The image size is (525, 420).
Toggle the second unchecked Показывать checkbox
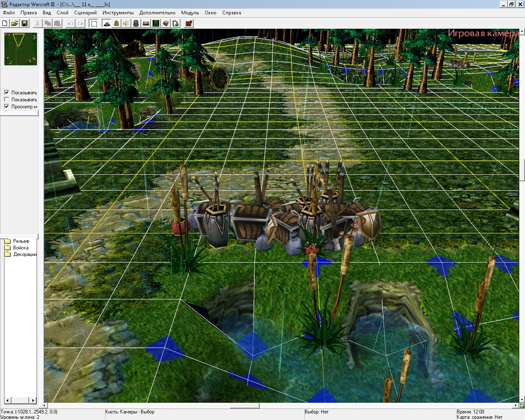(x=7, y=99)
